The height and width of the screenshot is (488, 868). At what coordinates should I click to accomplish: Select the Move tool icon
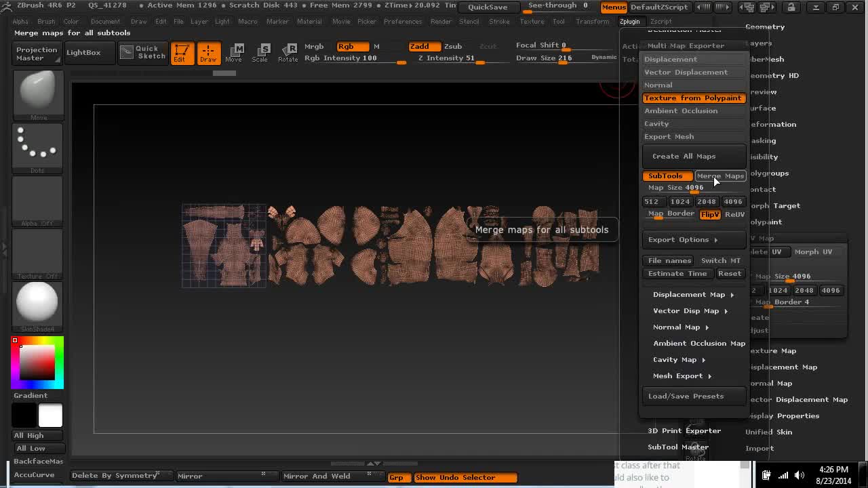234,53
